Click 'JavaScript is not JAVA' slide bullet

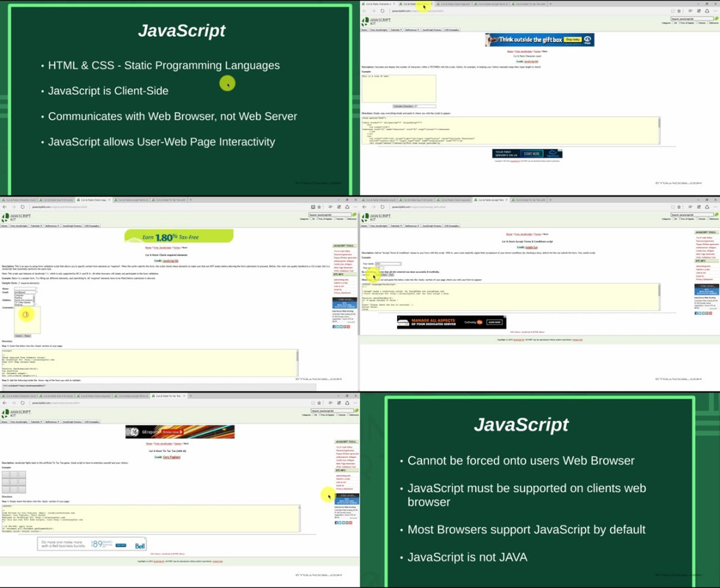coord(467,557)
